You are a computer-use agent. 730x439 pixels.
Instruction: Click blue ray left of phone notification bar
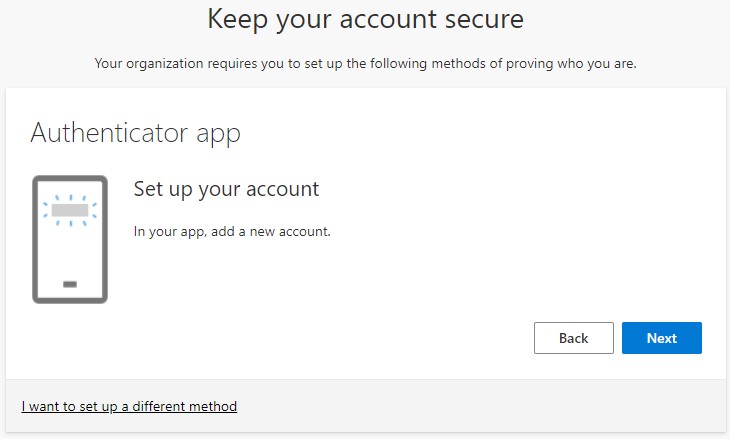click(46, 211)
